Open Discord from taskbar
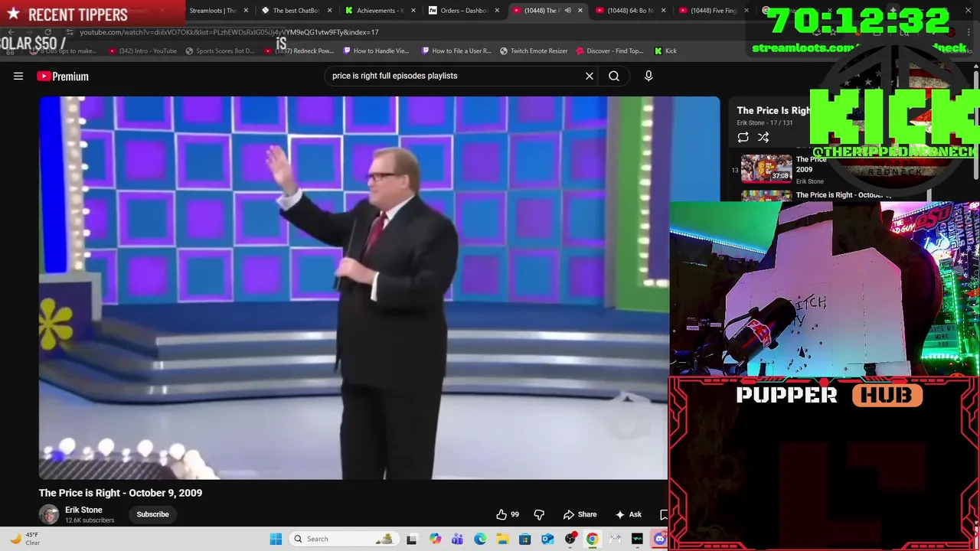 [x=660, y=539]
